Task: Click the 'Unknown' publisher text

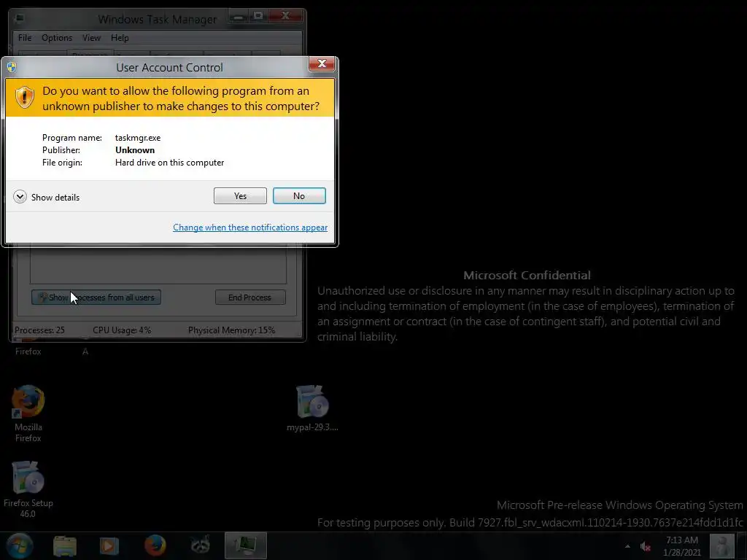Action: click(135, 150)
